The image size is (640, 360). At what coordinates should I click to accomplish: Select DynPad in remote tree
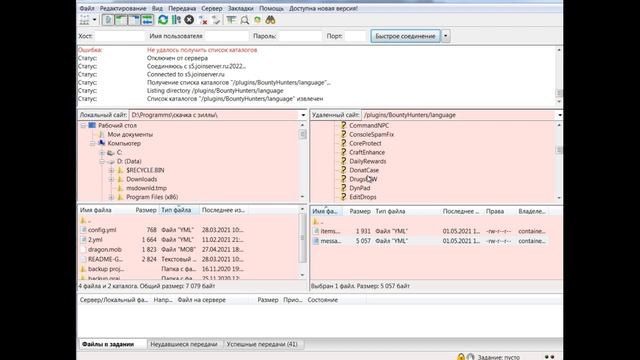click(x=360, y=188)
